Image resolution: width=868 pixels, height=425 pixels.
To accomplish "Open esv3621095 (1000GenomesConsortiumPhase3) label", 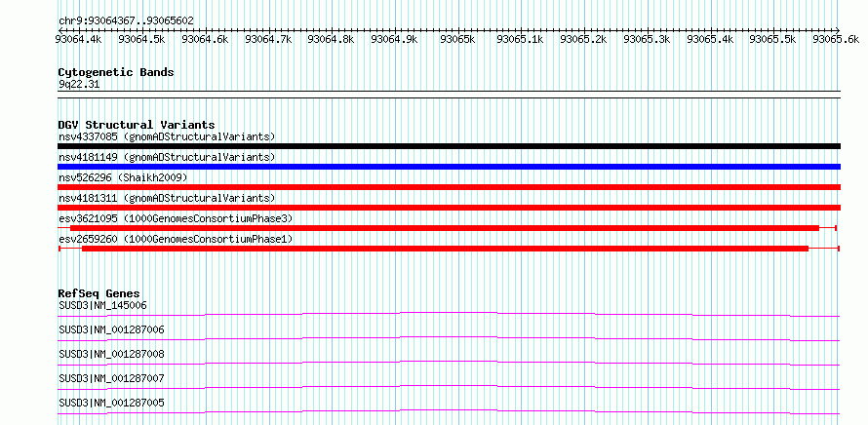I will pos(176,218).
